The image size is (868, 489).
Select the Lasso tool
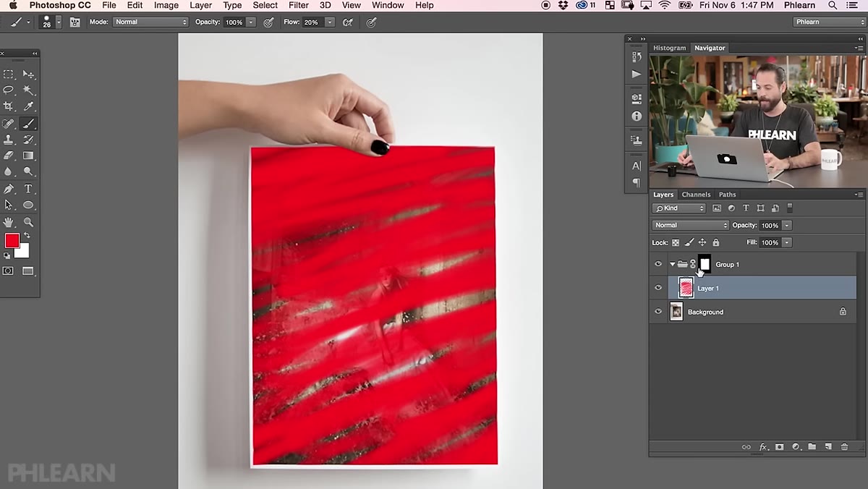(x=9, y=90)
